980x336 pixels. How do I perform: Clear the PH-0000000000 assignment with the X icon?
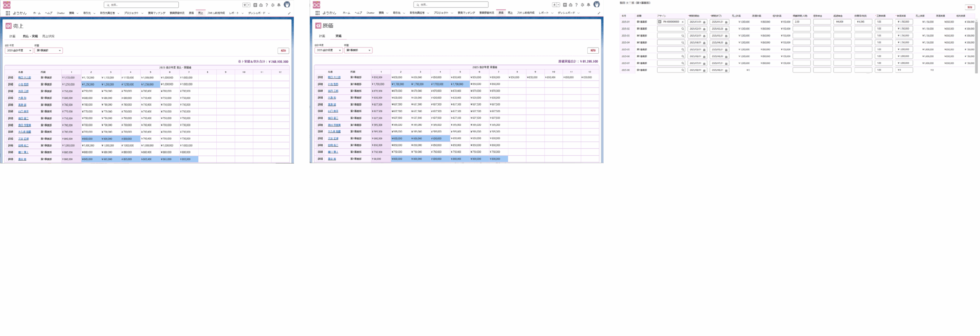(x=682, y=22)
